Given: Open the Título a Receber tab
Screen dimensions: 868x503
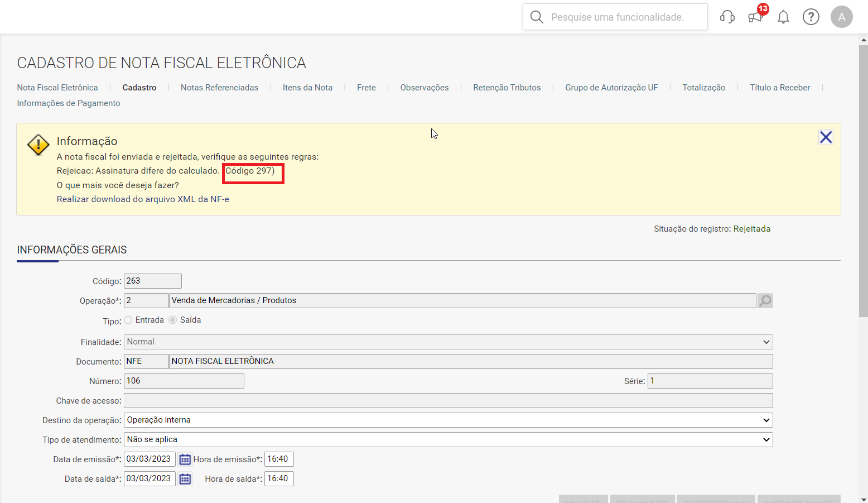Looking at the screenshot, I should coord(780,88).
